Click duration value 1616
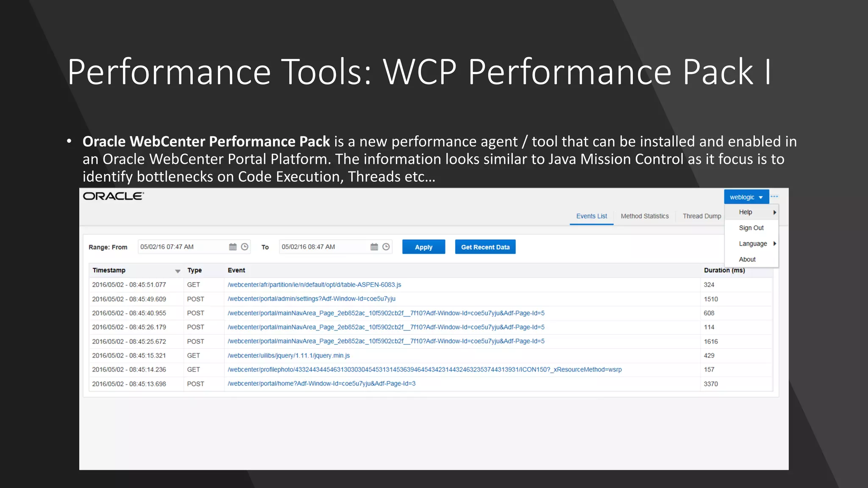Image resolution: width=868 pixels, height=488 pixels. [x=711, y=341]
